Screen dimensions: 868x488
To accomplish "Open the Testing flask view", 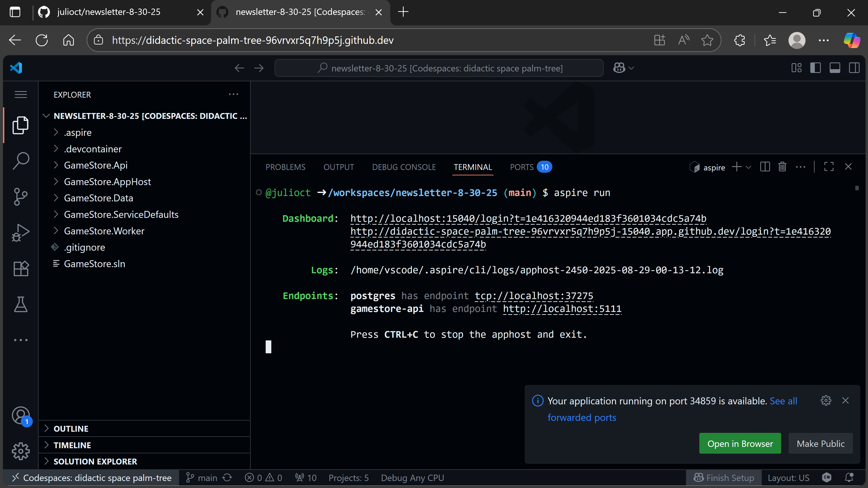I will pyautogui.click(x=21, y=304).
